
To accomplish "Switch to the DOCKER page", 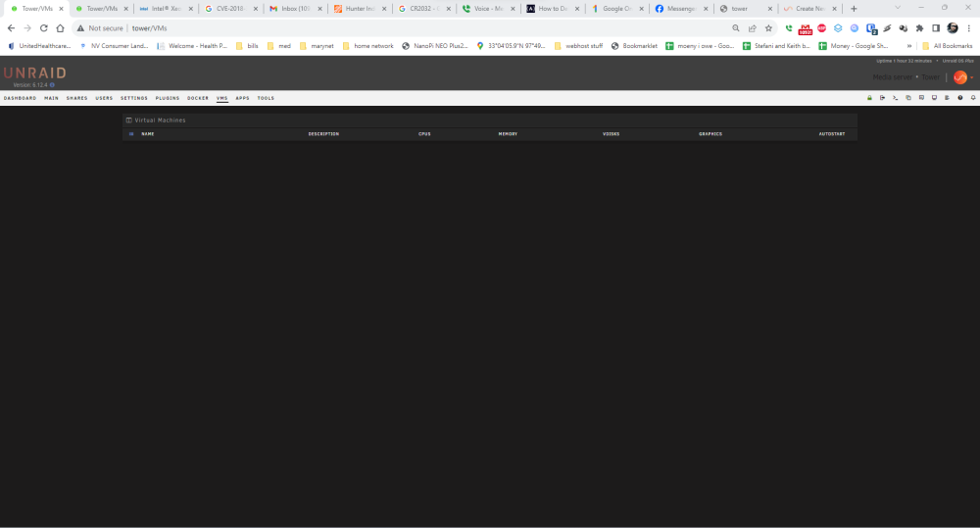I will 198,98.
